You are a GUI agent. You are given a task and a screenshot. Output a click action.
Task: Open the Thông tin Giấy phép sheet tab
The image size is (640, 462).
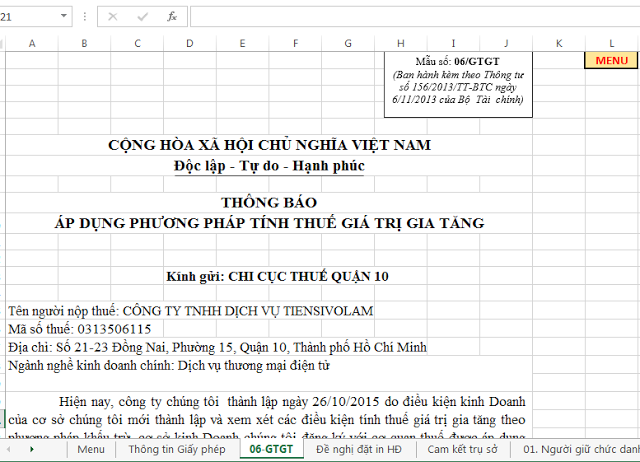coord(175,450)
